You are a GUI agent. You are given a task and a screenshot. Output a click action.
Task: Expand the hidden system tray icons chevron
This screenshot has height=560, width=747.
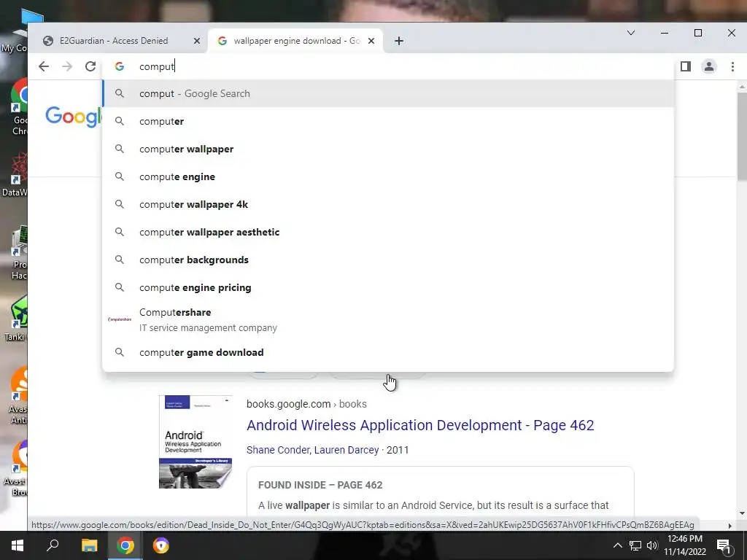(x=617, y=545)
